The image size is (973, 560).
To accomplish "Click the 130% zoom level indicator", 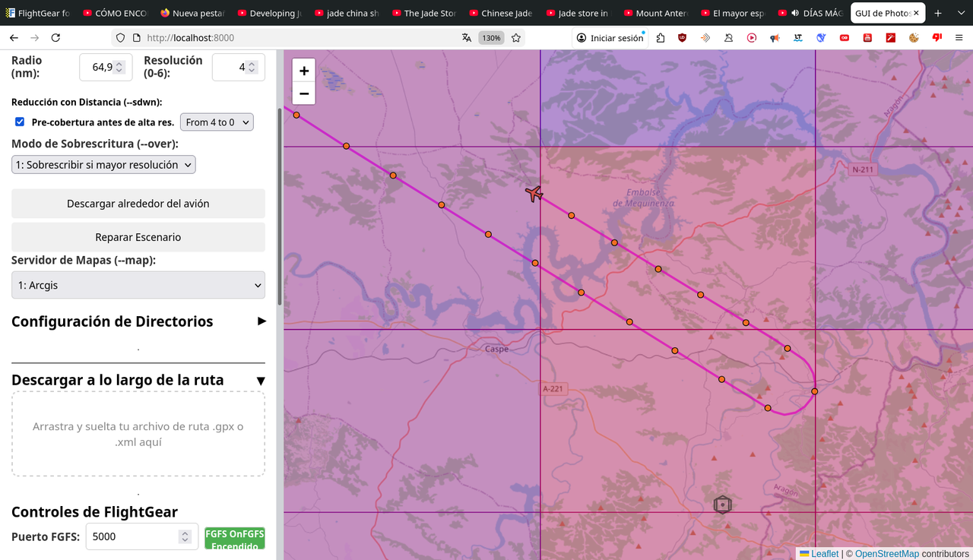I will coord(491,38).
